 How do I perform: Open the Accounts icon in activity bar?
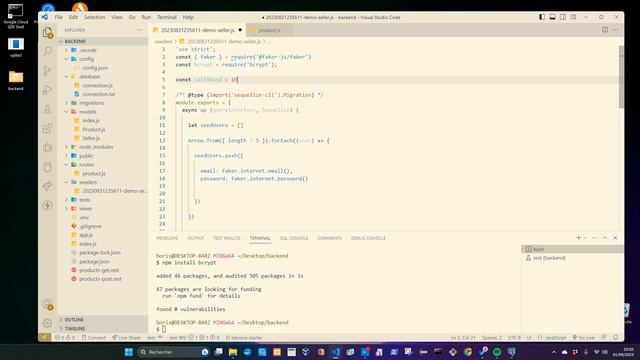pos(48,304)
